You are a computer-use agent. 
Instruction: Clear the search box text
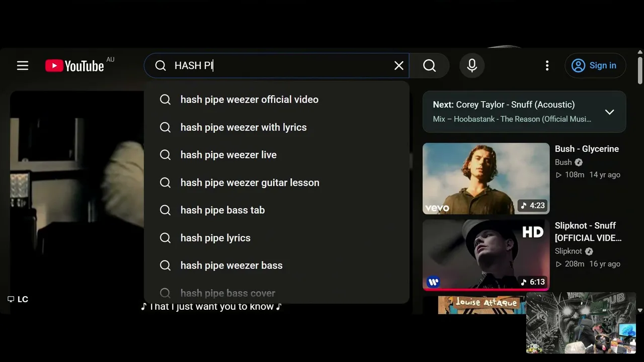pyautogui.click(x=399, y=65)
